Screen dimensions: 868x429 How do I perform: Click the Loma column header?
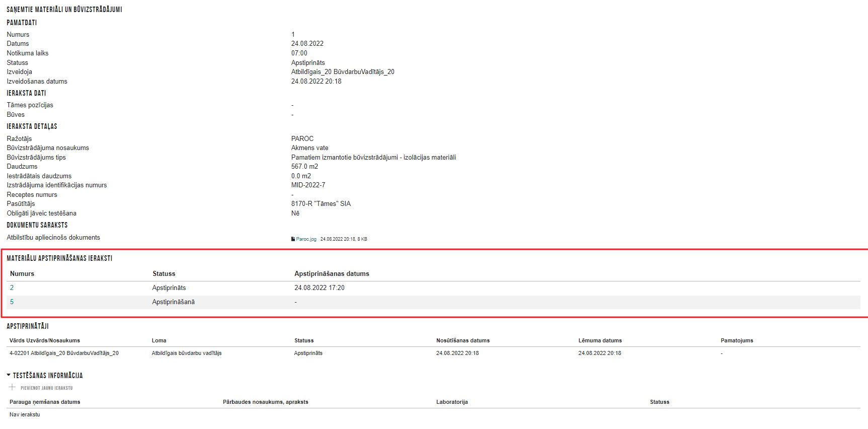(x=159, y=341)
